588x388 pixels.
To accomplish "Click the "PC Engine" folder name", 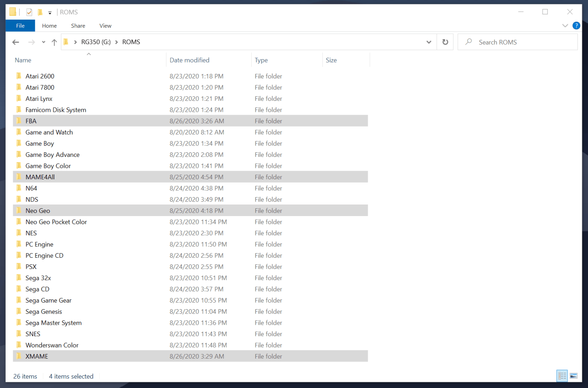I will point(39,244).
